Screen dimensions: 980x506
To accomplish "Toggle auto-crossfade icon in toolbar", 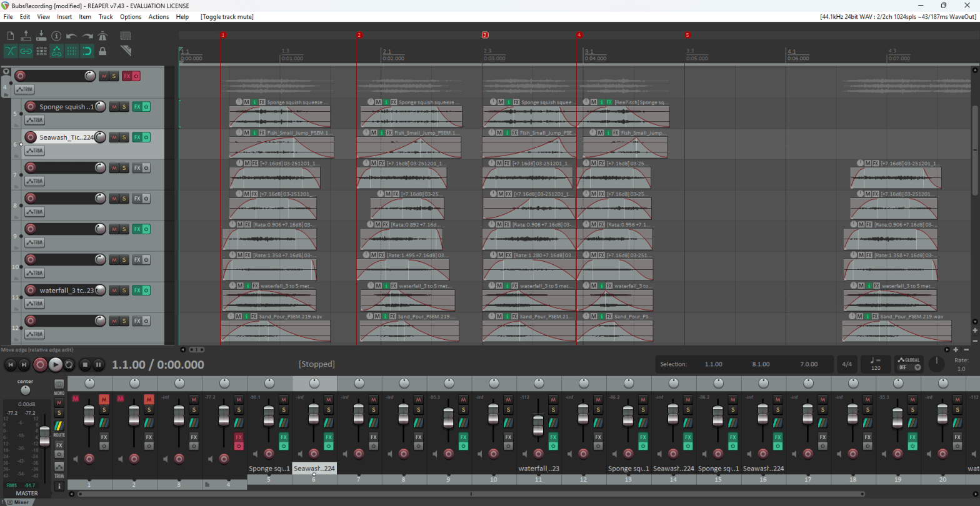I will (11, 51).
